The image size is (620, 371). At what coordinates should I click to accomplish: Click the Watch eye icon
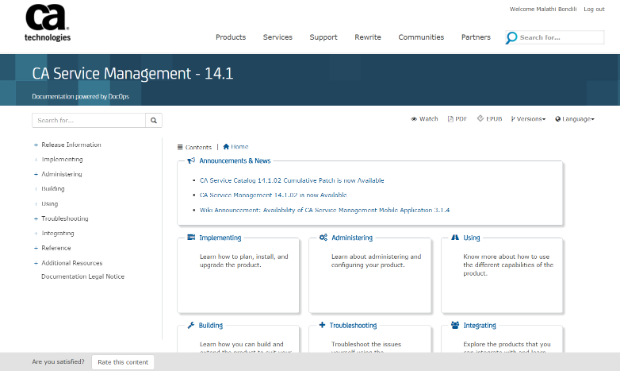point(414,119)
